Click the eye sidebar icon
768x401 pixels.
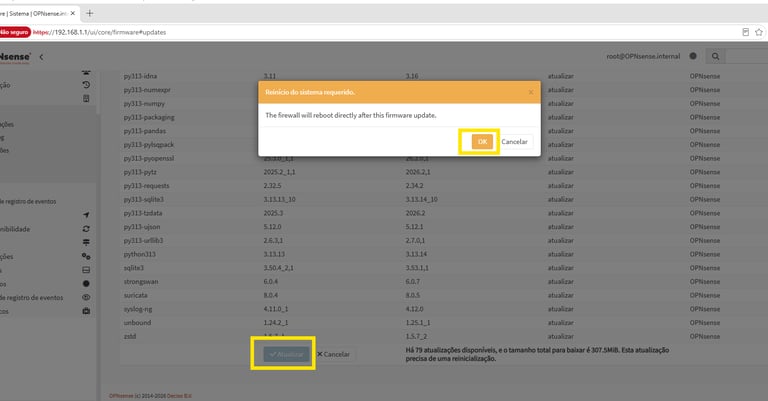point(86,297)
